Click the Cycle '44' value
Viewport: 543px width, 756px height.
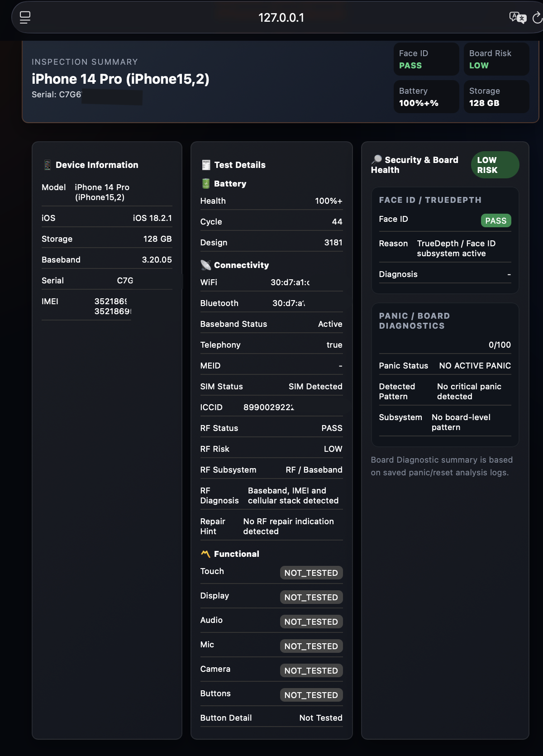tap(337, 221)
